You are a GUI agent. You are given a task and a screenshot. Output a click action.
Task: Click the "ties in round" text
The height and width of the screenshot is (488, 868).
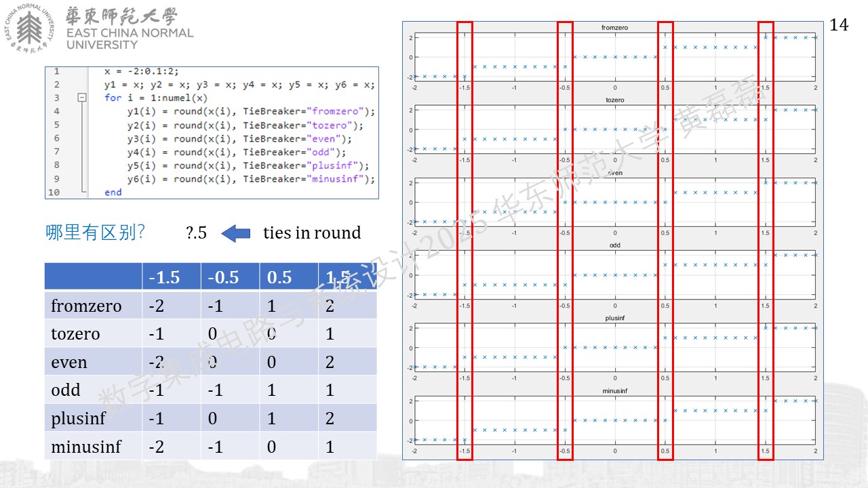click(312, 233)
